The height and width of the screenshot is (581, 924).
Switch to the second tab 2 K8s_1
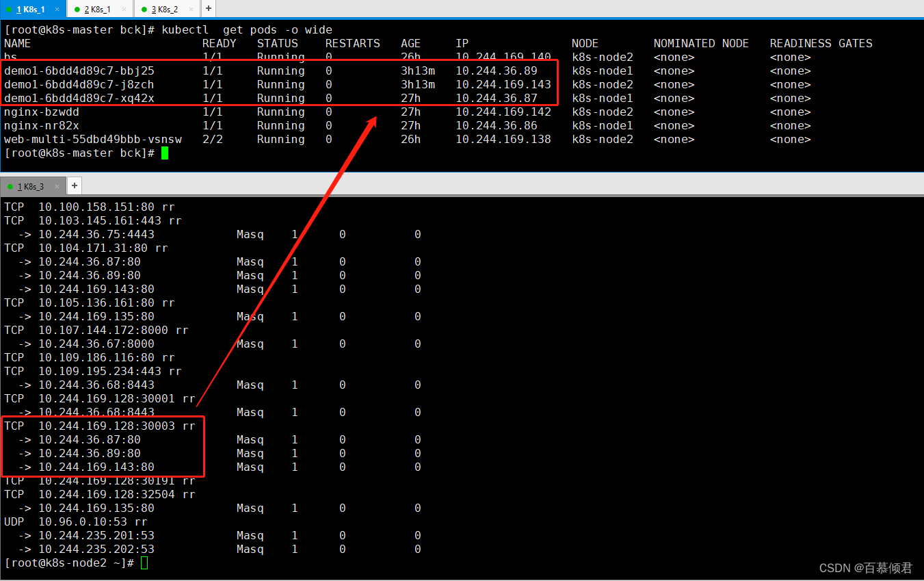pos(99,9)
